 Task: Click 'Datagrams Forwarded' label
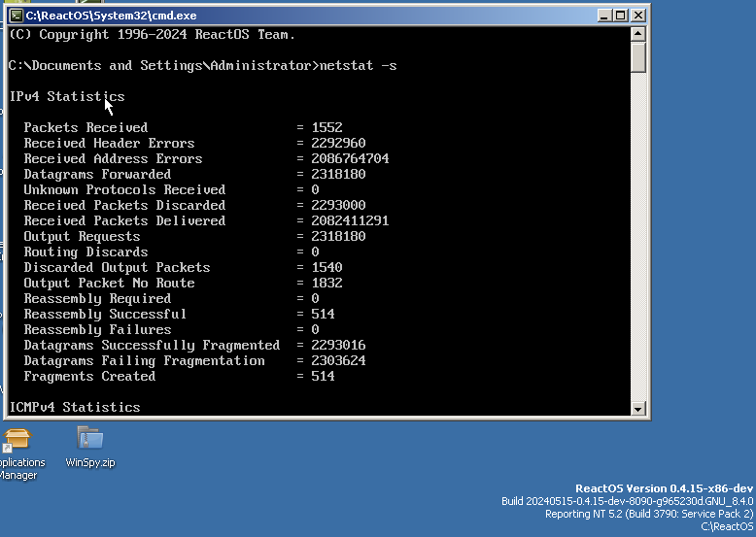pos(97,174)
